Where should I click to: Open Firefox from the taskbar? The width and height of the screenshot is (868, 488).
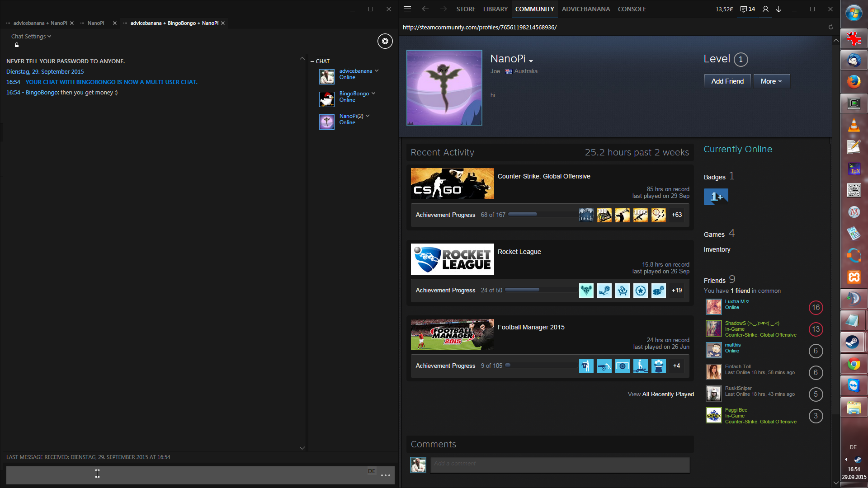[x=854, y=82]
